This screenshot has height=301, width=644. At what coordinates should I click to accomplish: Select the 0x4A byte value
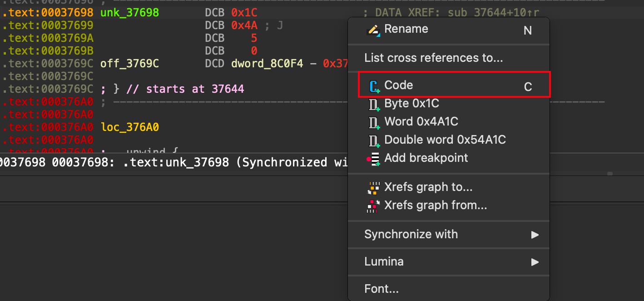tap(244, 25)
